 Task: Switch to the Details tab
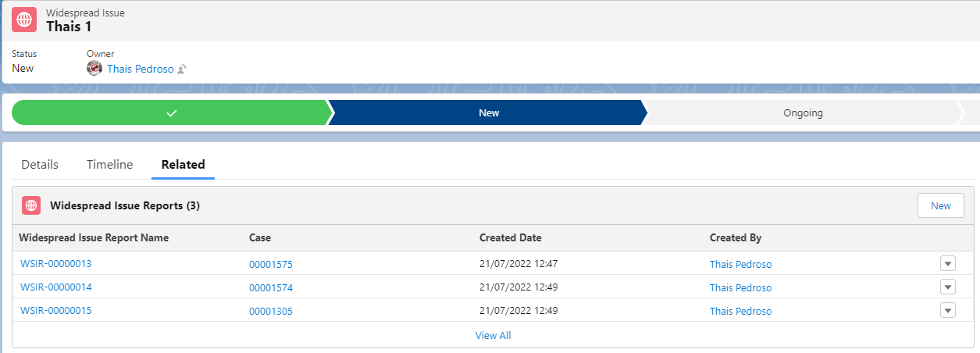40,165
